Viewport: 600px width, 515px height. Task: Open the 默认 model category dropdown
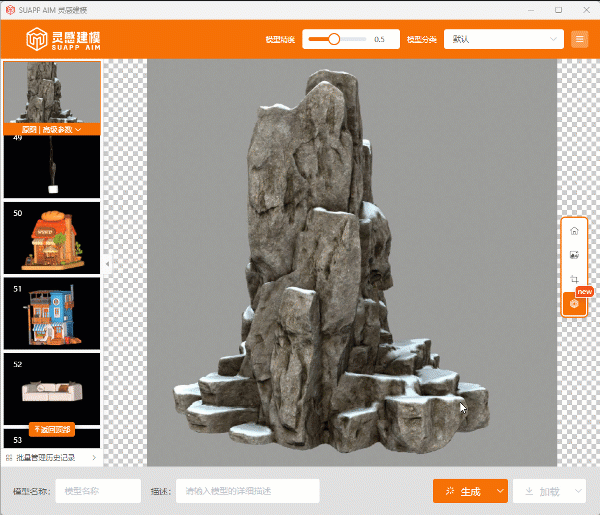click(504, 40)
